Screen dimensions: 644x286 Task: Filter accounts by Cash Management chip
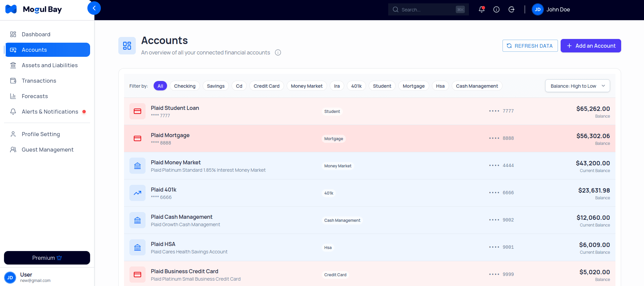click(477, 86)
